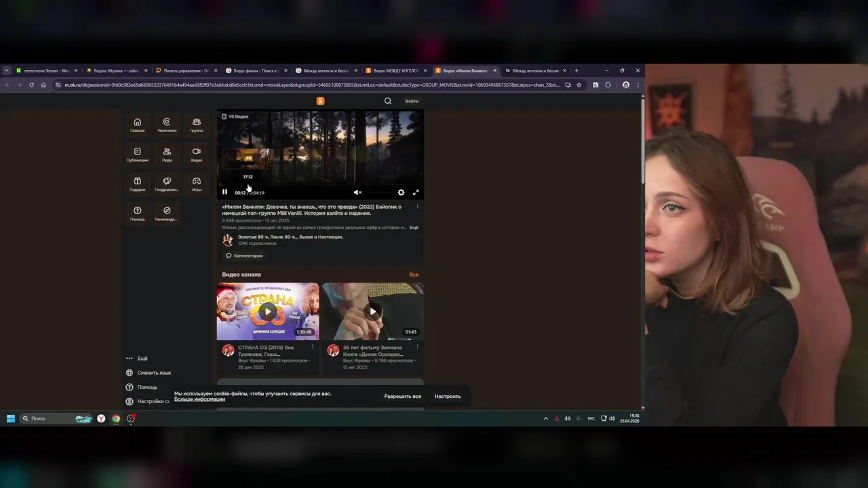Switch to Яндекс Музыка tab
The width and height of the screenshot is (868, 488).
[x=116, y=70]
